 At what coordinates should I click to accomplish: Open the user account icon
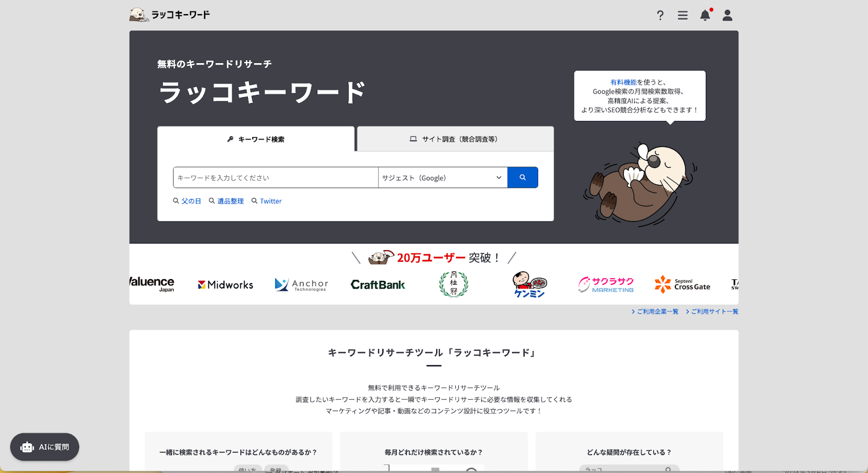point(727,15)
